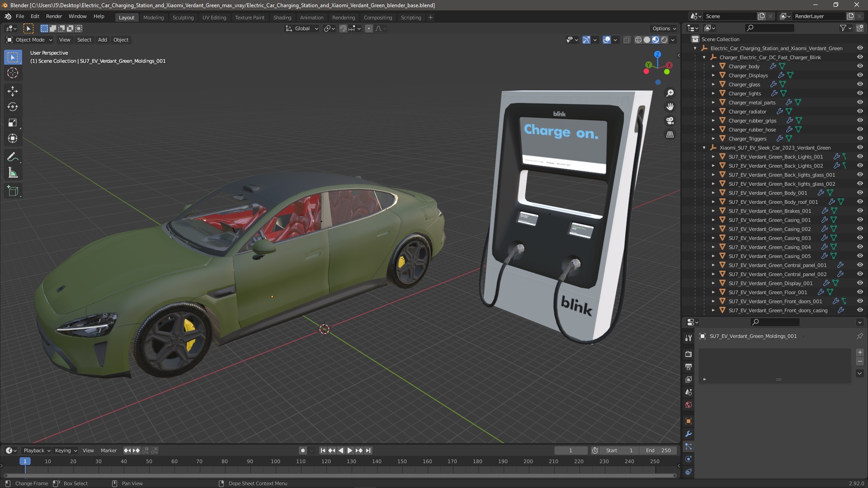Screen dimensions: 868x488
Task: Select Rendered viewport shading sphere
Action: click(664, 40)
